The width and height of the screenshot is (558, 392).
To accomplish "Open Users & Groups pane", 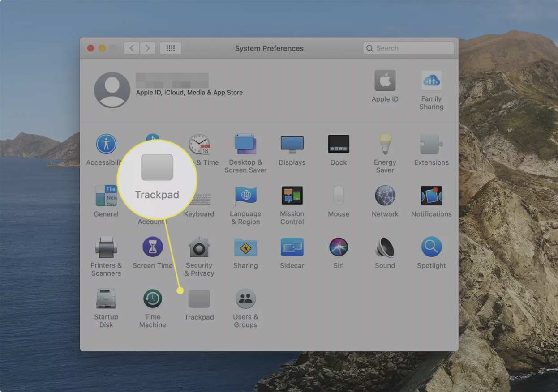I will 245,299.
